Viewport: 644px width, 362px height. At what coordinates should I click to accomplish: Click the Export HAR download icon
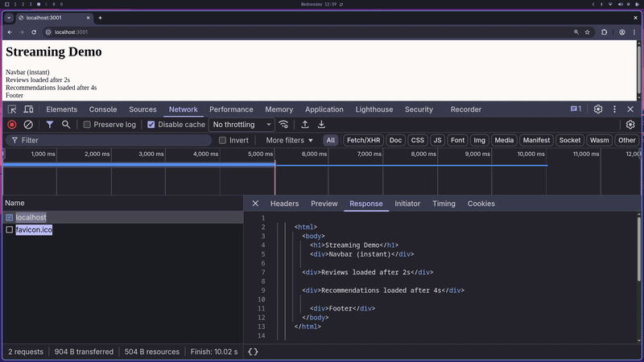(321, 125)
